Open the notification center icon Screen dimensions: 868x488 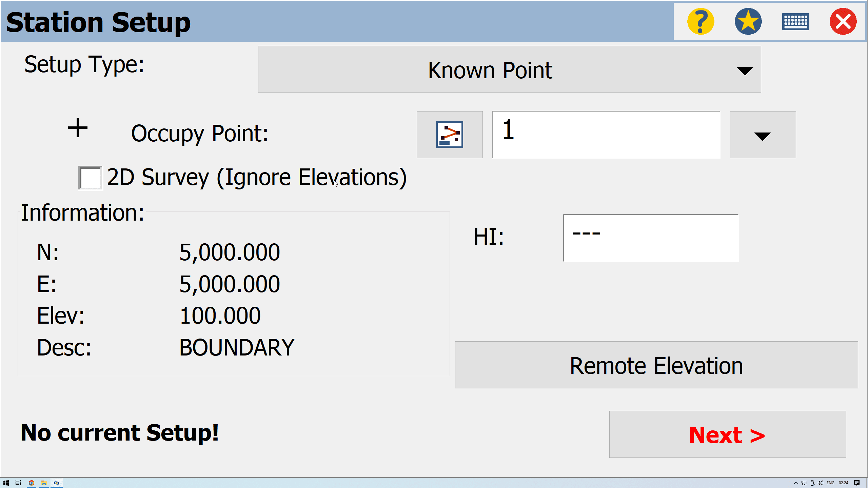tap(857, 483)
